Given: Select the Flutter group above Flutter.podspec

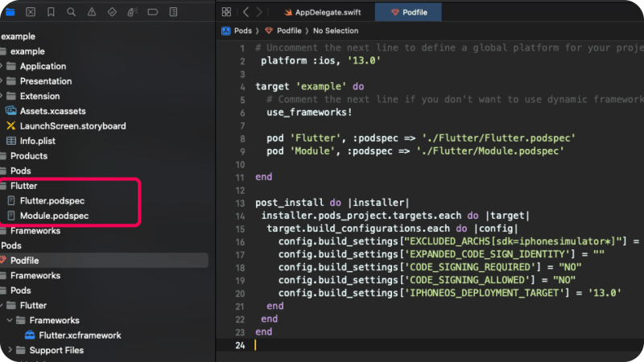Looking at the screenshot, I should 23,186.
